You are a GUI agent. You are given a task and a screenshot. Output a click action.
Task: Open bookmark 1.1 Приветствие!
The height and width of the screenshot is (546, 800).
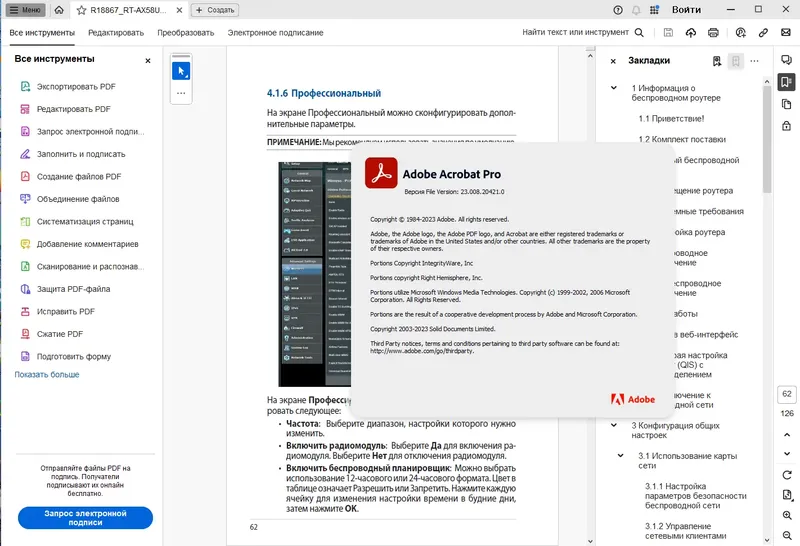click(671, 118)
